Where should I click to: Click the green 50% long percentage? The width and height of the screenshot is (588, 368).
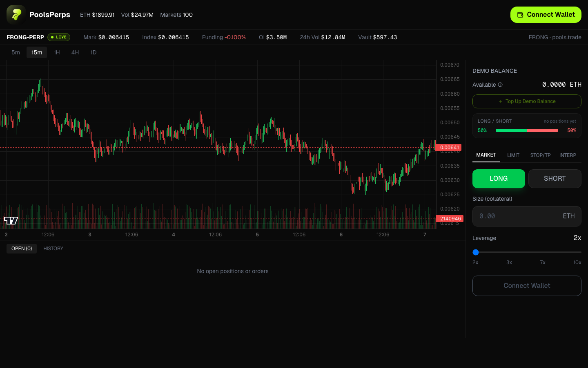coord(482,130)
